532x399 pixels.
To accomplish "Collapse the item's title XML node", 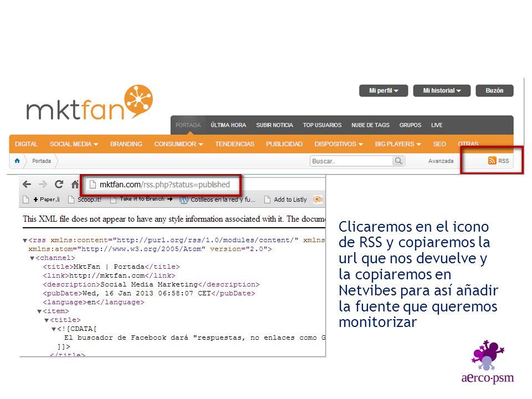I will click(x=47, y=320).
